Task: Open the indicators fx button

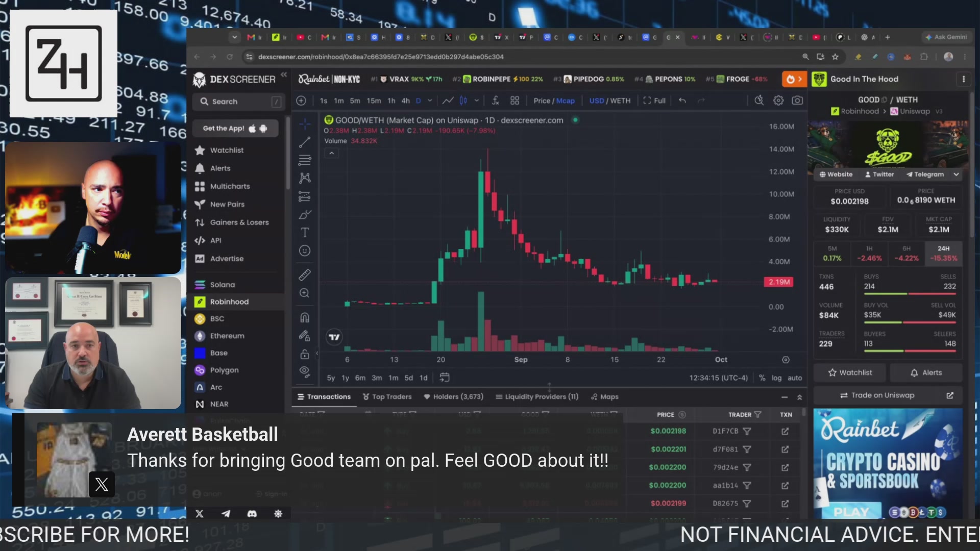Action: [x=495, y=101]
